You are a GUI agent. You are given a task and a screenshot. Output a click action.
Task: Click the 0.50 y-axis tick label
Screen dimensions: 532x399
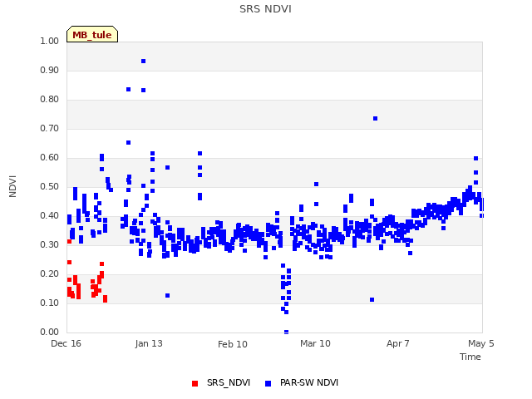(x=49, y=186)
